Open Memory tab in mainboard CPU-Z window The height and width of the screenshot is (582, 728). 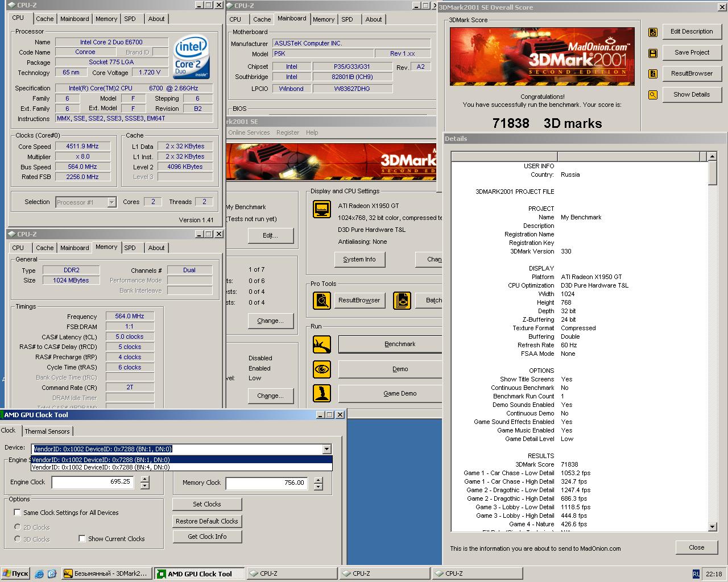pos(324,19)
